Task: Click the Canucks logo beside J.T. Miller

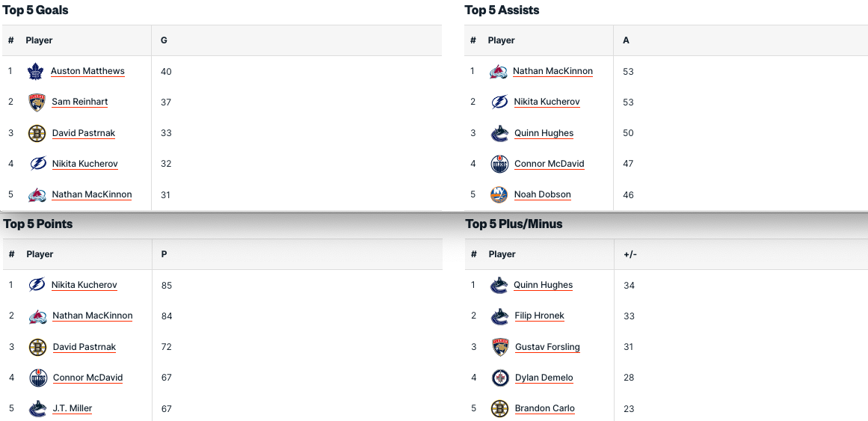Action: coord(37,408)
